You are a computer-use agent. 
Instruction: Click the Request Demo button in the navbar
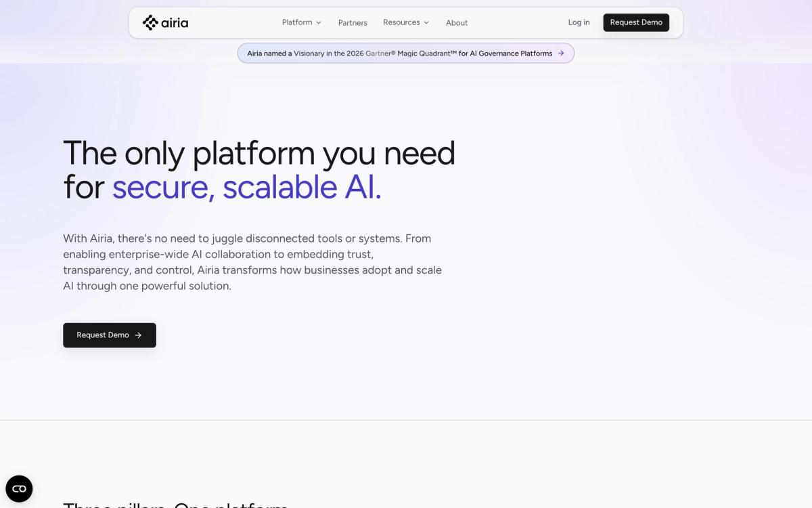click(636, 22)
